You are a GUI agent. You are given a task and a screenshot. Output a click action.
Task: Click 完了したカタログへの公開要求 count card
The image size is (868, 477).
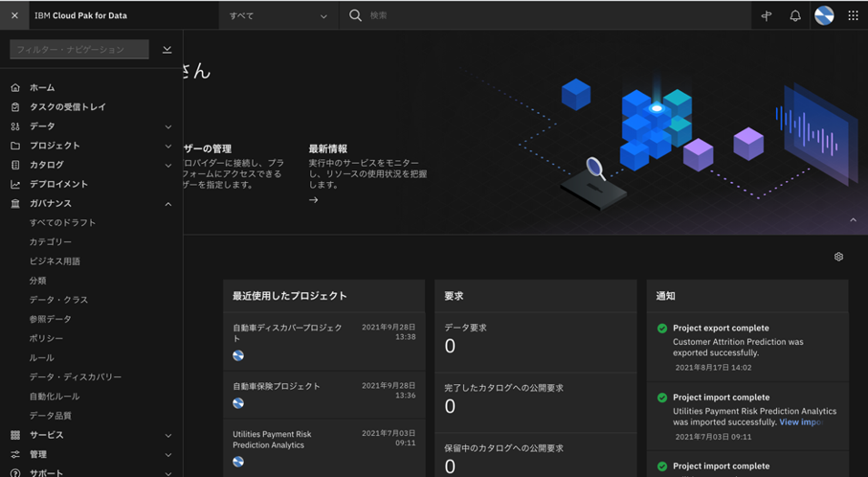[536, 402]
